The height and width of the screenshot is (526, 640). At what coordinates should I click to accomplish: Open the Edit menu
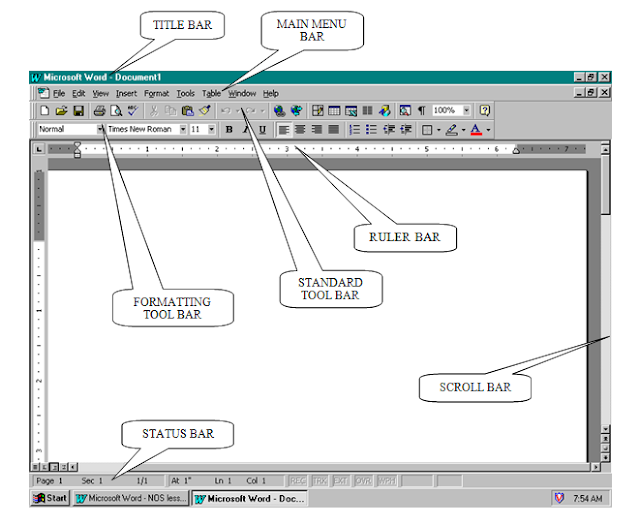click(x=78, y=93)
